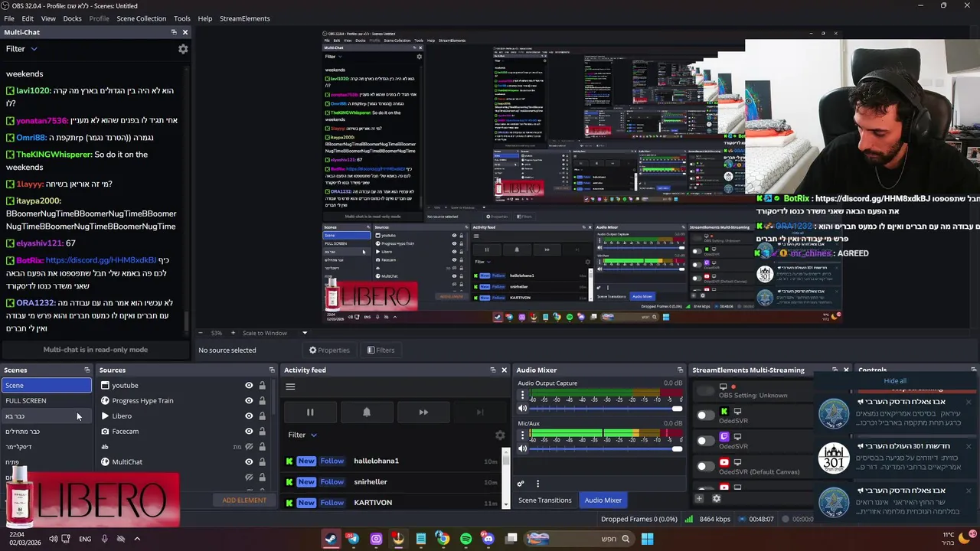Image resolution: width=980 pixels, height=551 pixels.
Task: Open source Properties
Action: [329, 350]
